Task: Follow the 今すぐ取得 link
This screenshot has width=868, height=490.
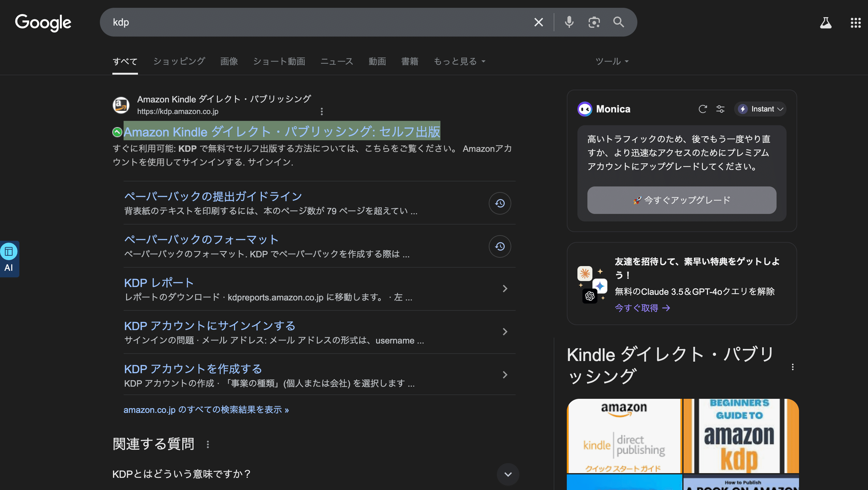Action: tap(642, 308)
